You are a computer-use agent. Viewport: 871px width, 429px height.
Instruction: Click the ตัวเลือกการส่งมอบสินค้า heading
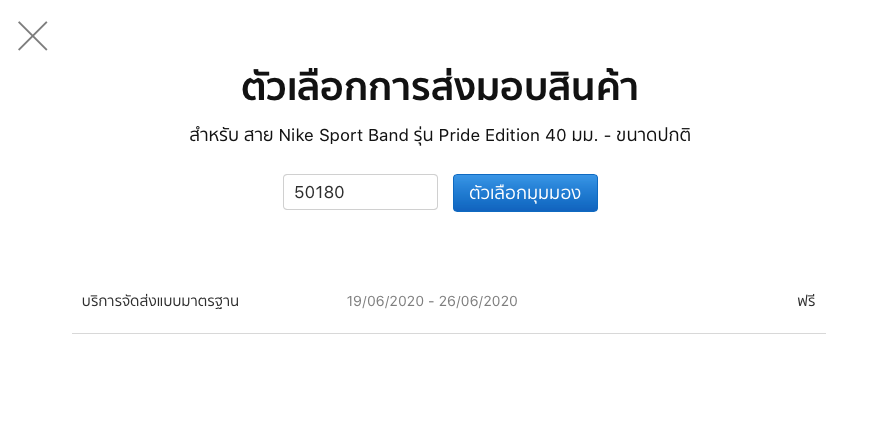click(439, 89)
